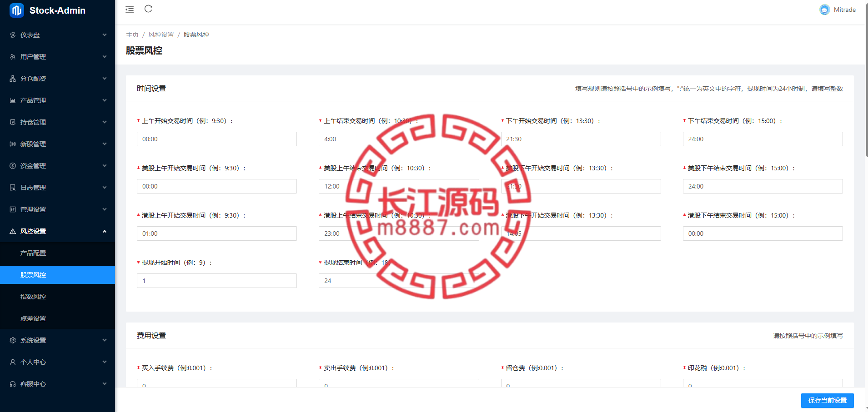The height and width of the screenshot is (412, 868).
Task: Click the 美股上午开始交易时间 input field
Action: [217, 186]
